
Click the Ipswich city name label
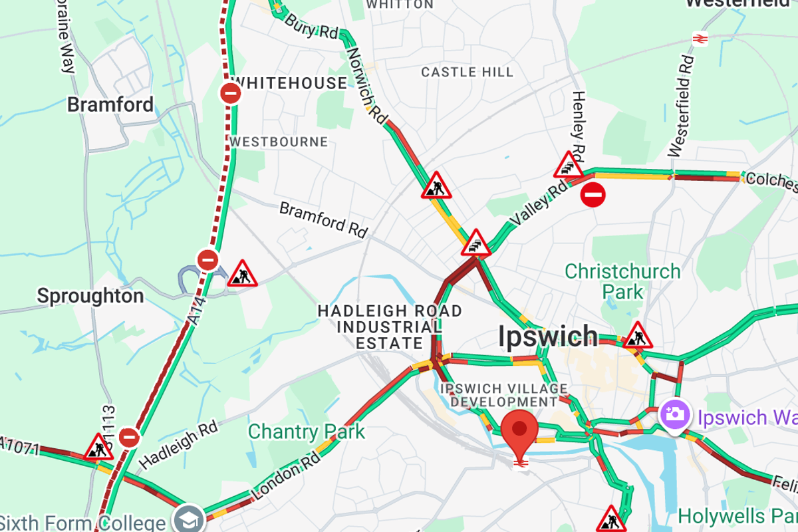pos(548,337)
